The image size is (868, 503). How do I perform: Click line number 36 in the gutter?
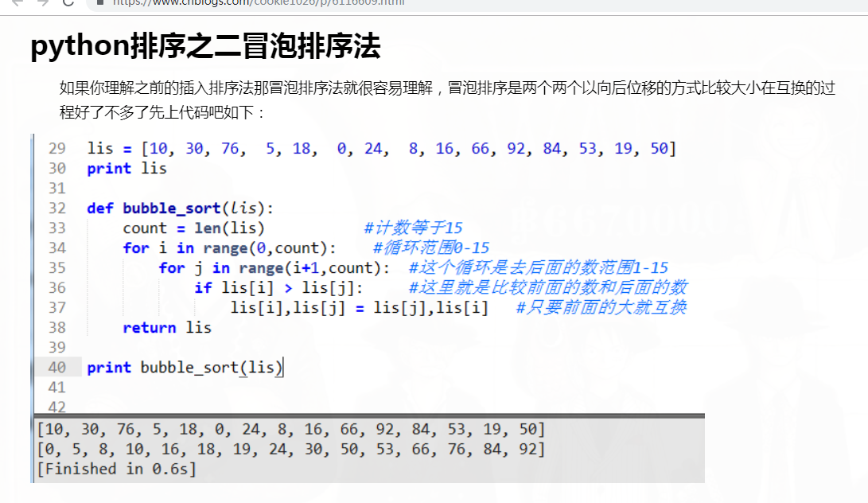pyautogui.click(x=57, y=288)
